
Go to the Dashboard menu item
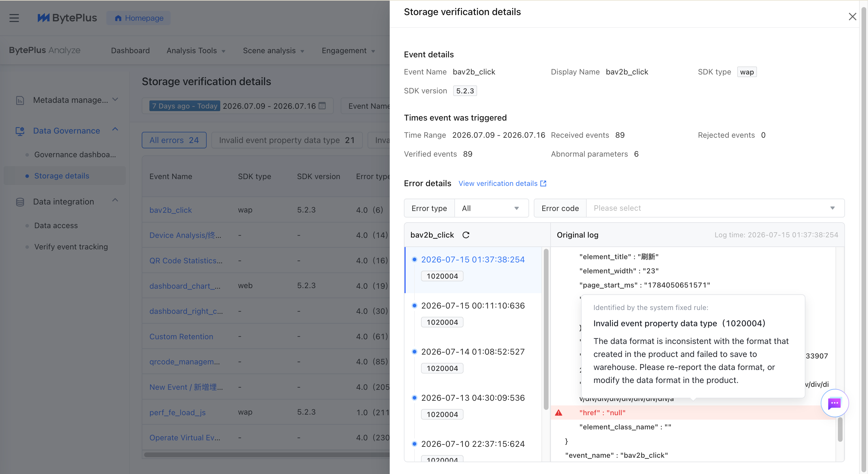coord(130,51)
